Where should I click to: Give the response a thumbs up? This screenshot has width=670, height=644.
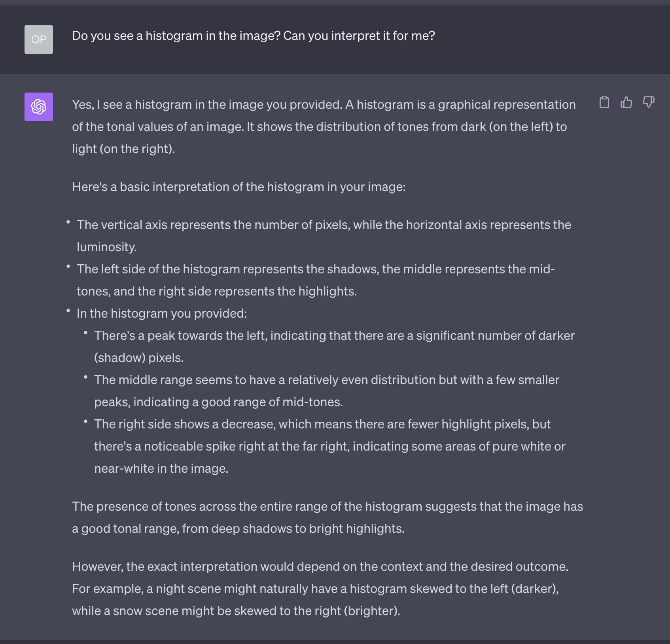pyautogui.click(x=626, y=102)
